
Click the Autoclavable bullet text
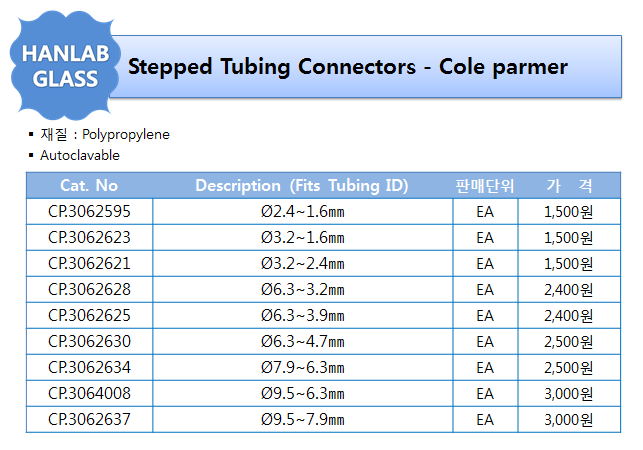(80, 155)
